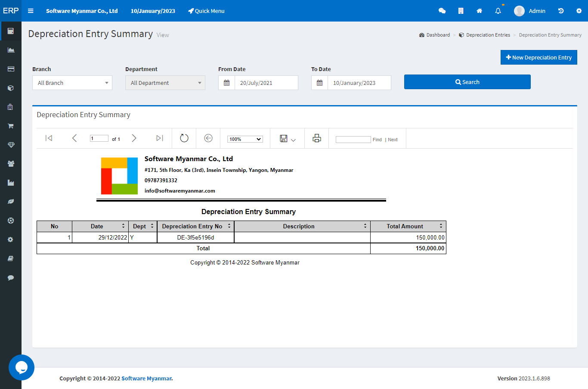
Task: Open the area chart sidebar icon
Action: [11, 50]
